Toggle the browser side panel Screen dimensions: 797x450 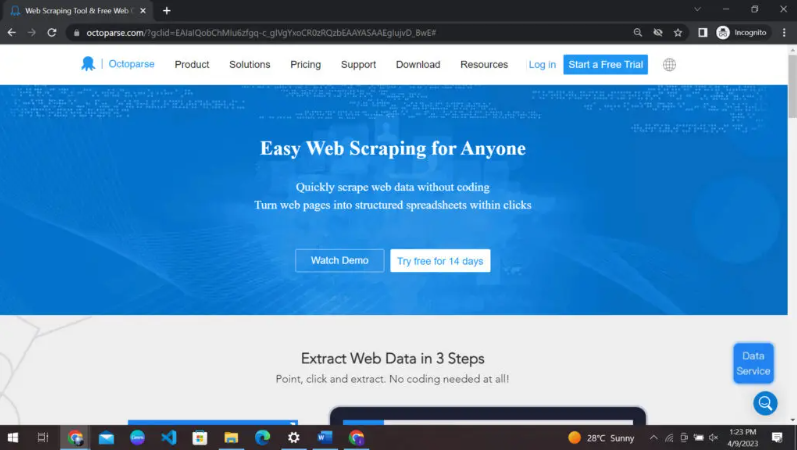click(702, 32)
